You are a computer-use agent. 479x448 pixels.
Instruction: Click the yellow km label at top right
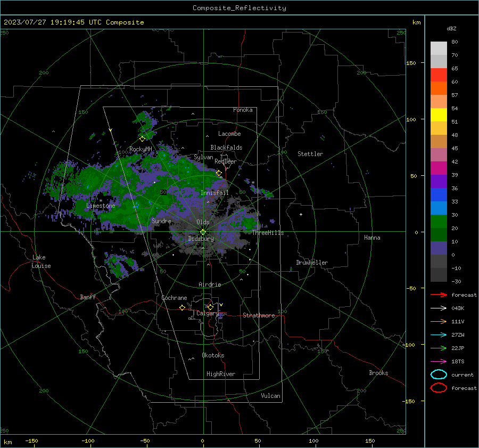(416, 22)
